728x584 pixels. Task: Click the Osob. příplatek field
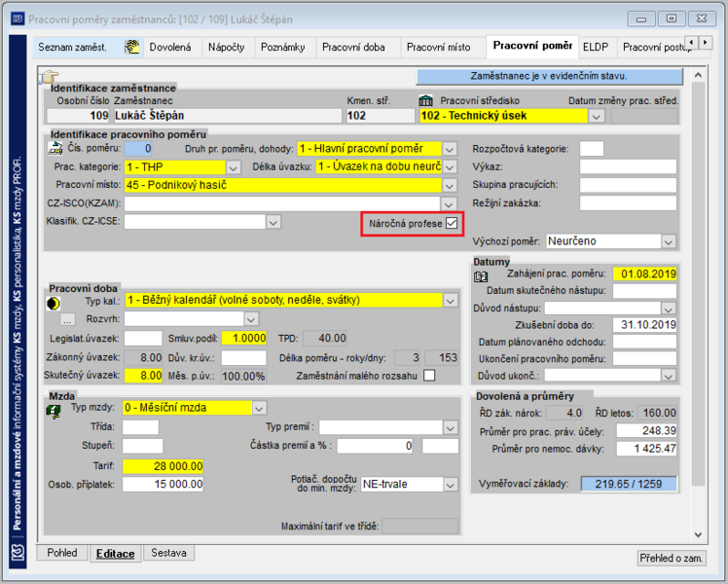(x=163, y=484)
